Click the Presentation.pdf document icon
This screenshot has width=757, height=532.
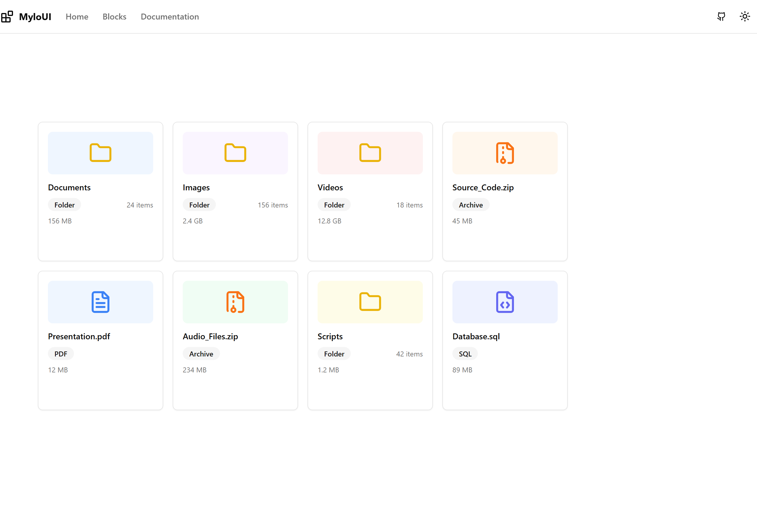click(101, 302)
